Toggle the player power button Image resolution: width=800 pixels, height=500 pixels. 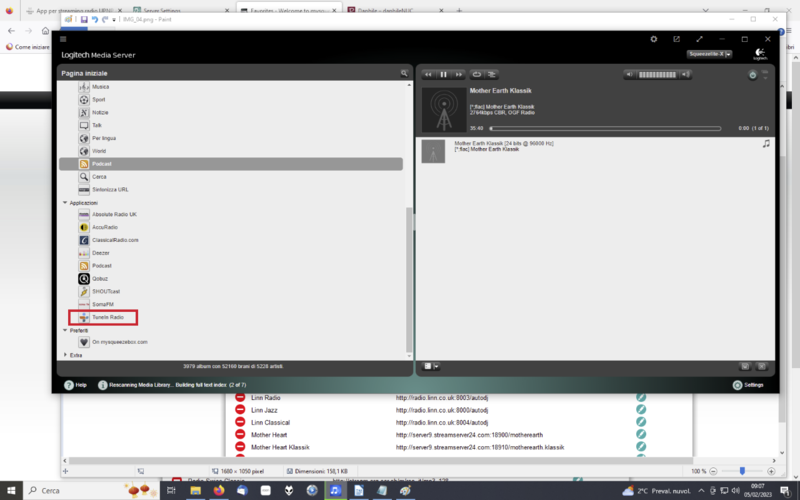(752, 75)
